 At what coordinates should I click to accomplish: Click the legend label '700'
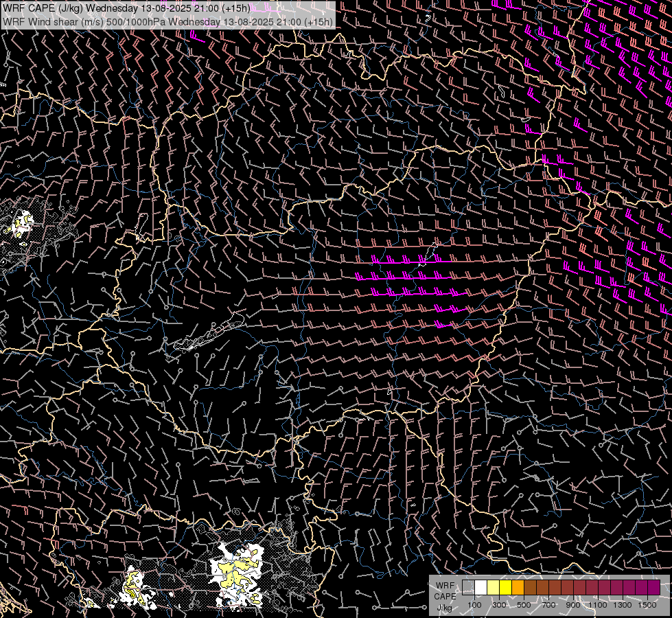pyautogui.click(x=548, y=605)
